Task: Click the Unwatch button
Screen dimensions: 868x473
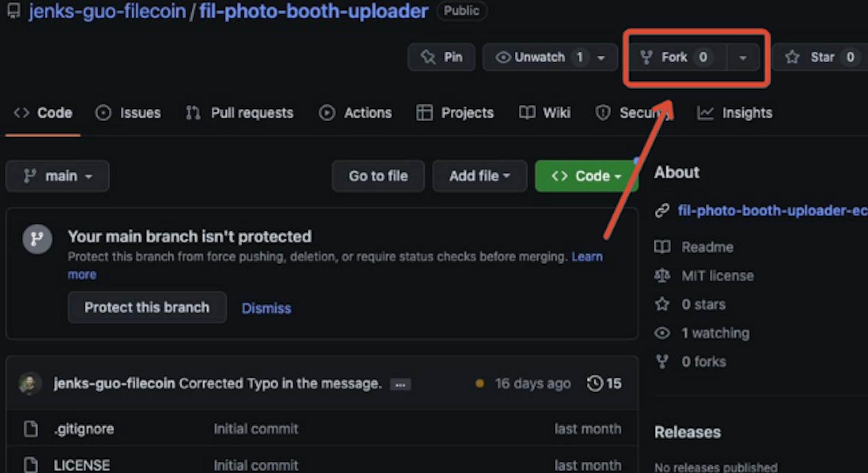Action: pos(538,57)
